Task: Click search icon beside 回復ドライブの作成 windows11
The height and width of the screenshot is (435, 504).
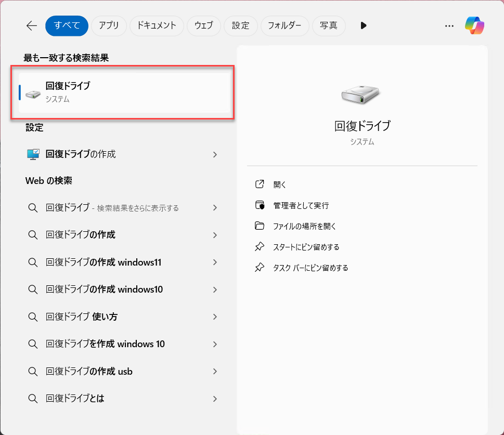Action: tap(33, 262)
